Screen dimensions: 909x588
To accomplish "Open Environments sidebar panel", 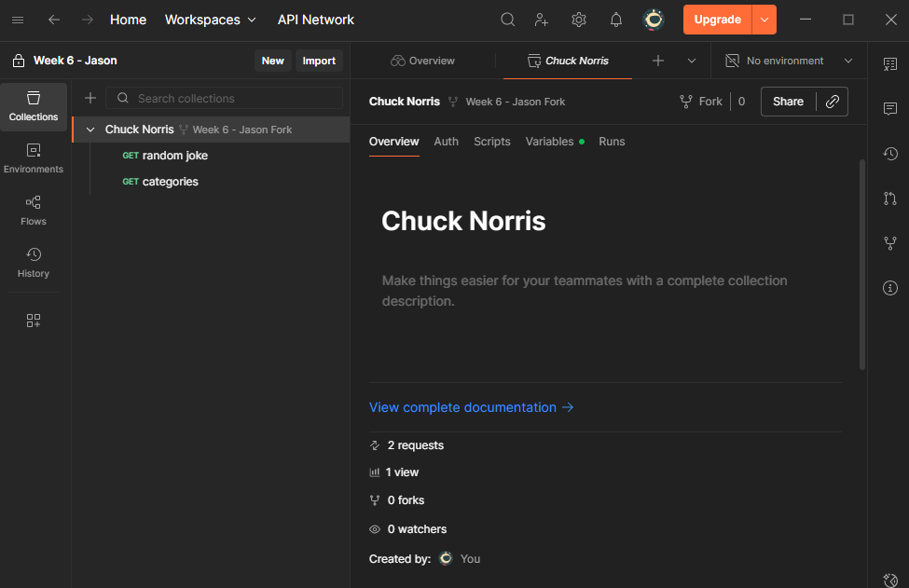I will click(x=34, y=158).
